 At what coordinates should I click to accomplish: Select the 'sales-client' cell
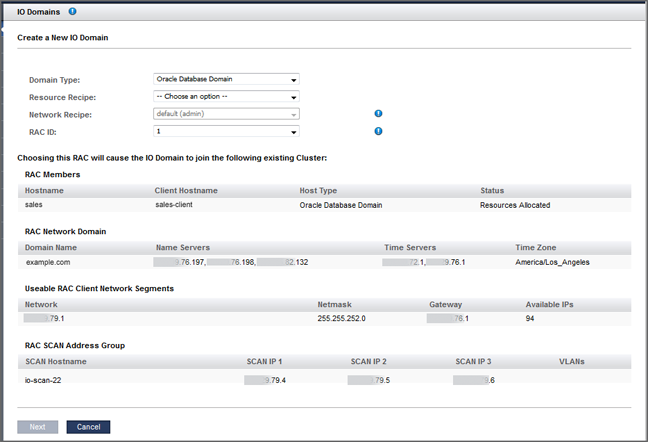(174, 205)
